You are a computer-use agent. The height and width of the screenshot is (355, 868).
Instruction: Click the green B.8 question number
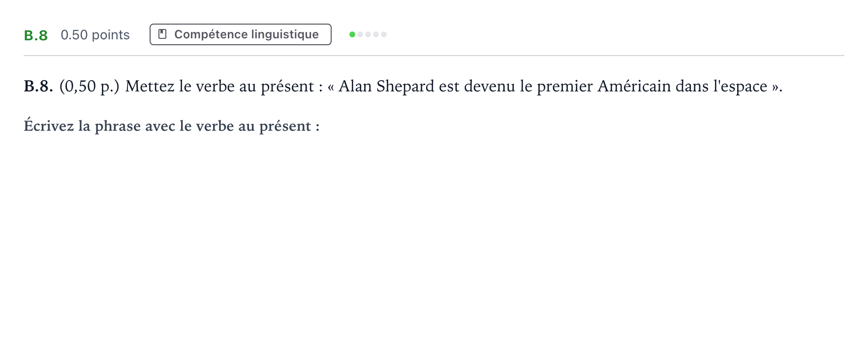click(x=36, y=35)
